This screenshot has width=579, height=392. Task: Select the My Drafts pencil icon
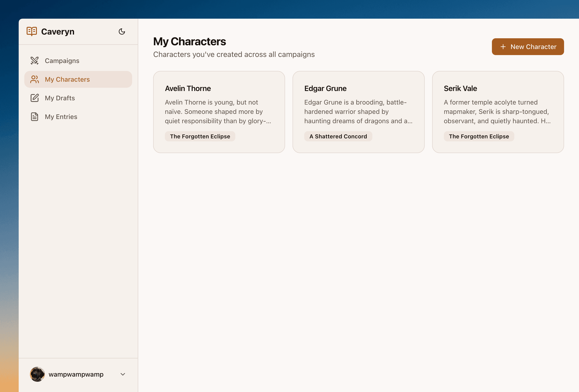click(x=35, y=98)
